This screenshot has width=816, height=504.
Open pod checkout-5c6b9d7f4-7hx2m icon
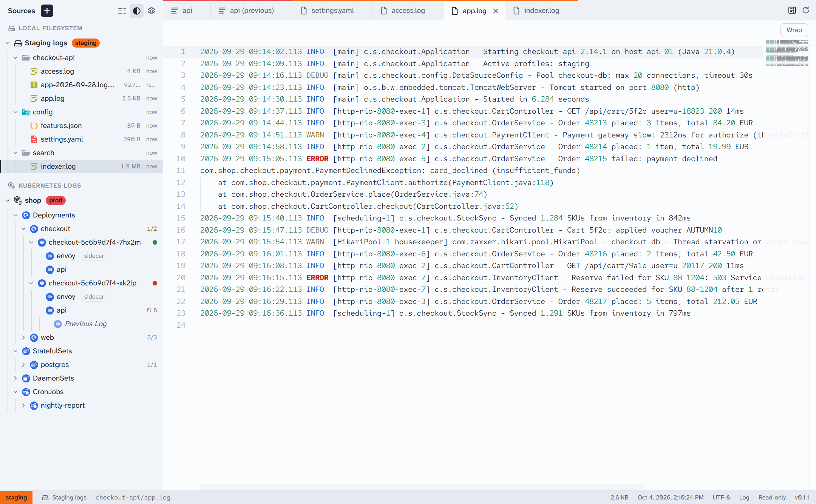click(x=42, y=242)
